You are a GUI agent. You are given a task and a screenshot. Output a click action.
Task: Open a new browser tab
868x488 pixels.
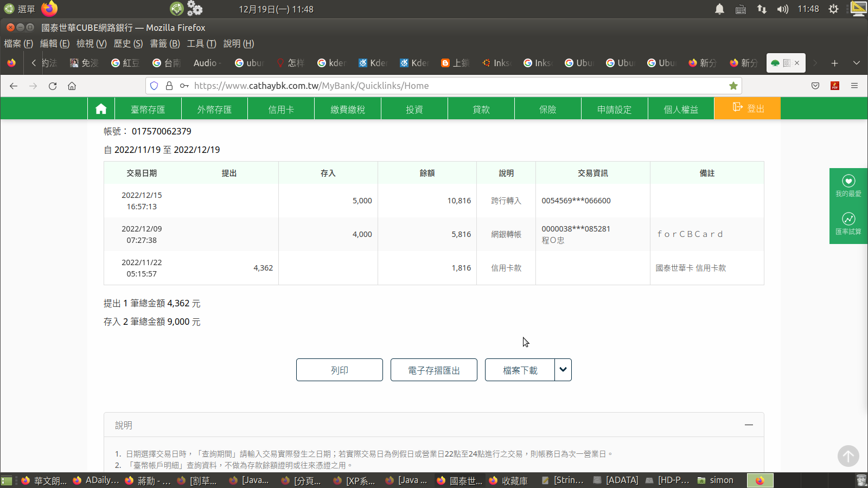pyautogui.click(x=834, y=63)
